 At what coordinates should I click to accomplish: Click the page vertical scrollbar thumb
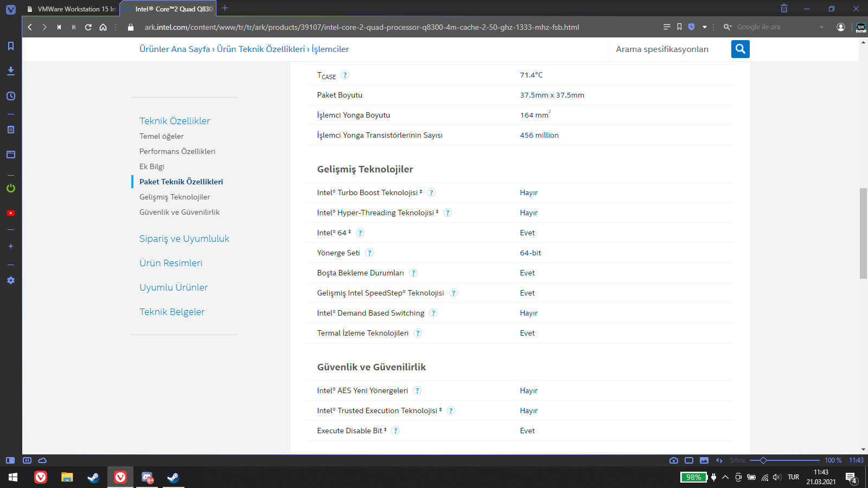(x=863, y=233)
